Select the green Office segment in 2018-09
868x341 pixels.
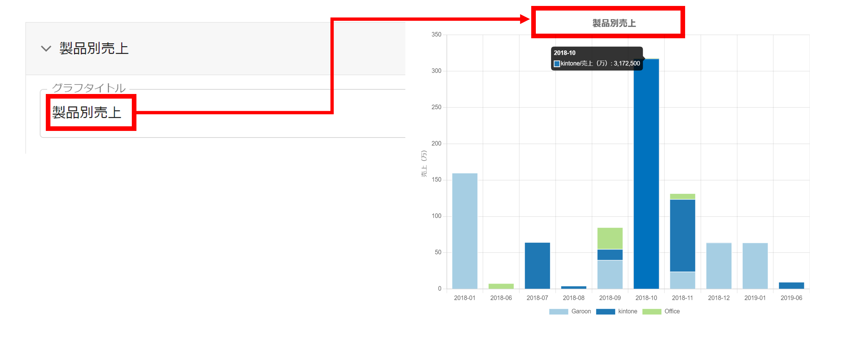coord(610,238)
